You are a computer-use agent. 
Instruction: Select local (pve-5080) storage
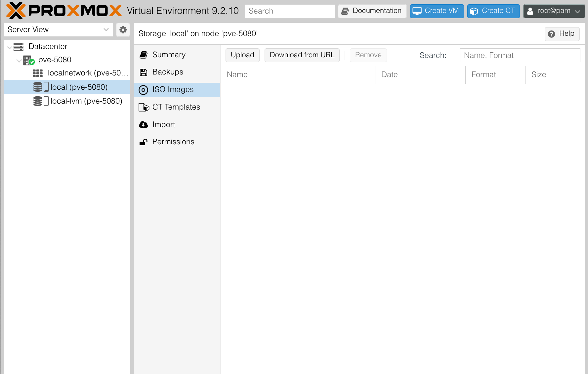coord(67,87)
